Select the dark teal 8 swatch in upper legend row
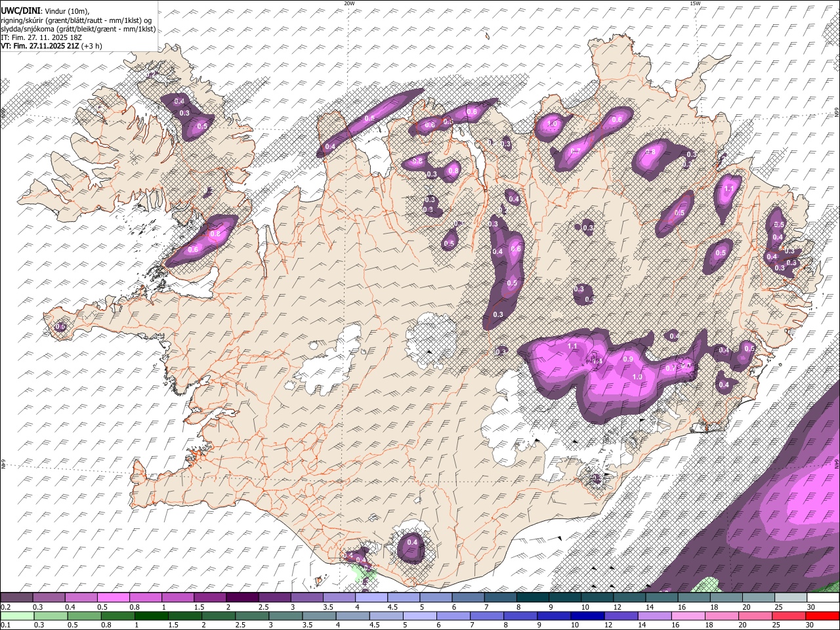Viewport: 840px width, 630px height. point(532,597)
